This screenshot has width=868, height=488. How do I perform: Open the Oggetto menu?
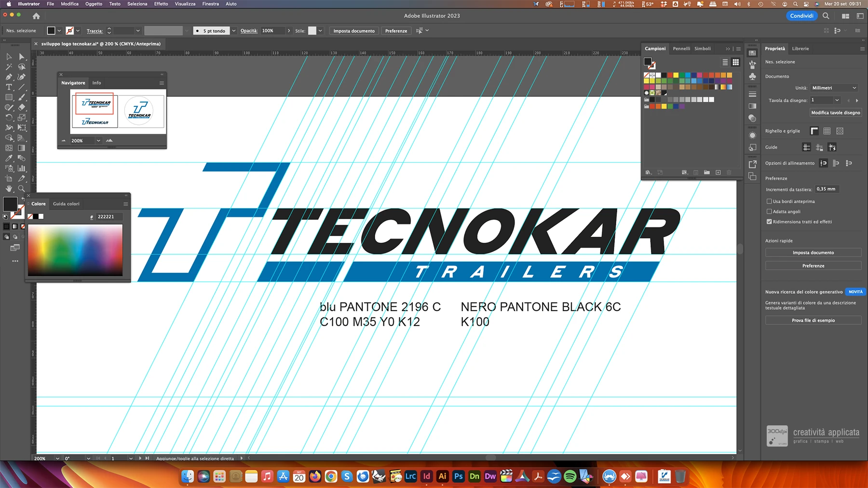[x=94, y=4]
